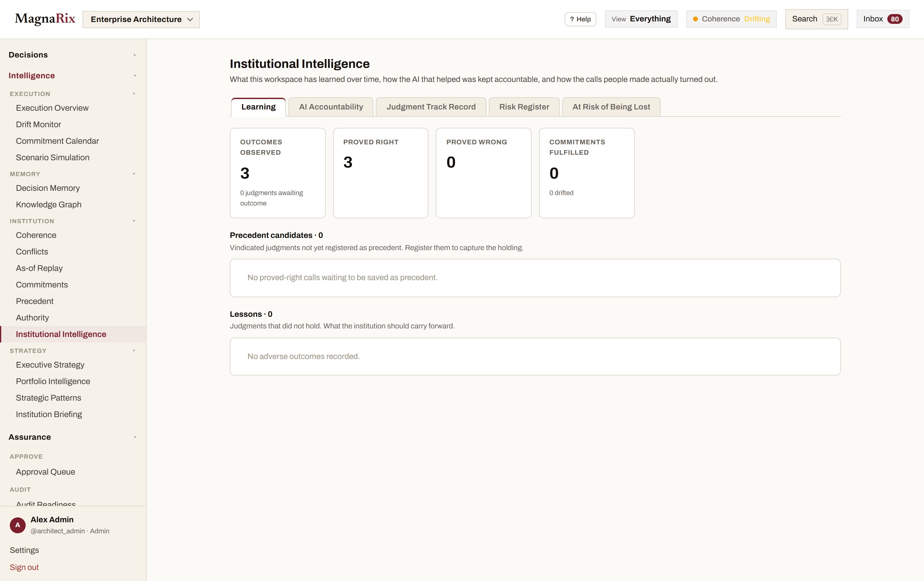924x581 pixels.
Task: Collapse the Intelligence sidebar section
Action: (135, 76)
